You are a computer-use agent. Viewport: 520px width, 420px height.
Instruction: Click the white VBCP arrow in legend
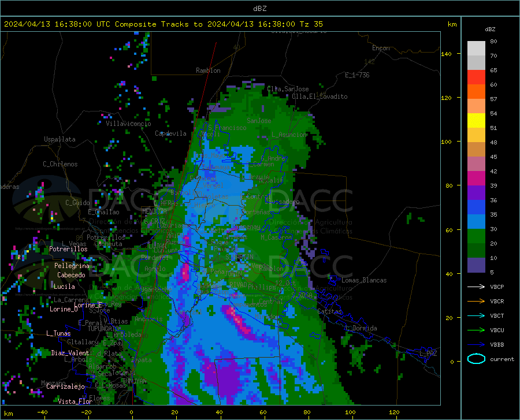(x=476, y=287)
